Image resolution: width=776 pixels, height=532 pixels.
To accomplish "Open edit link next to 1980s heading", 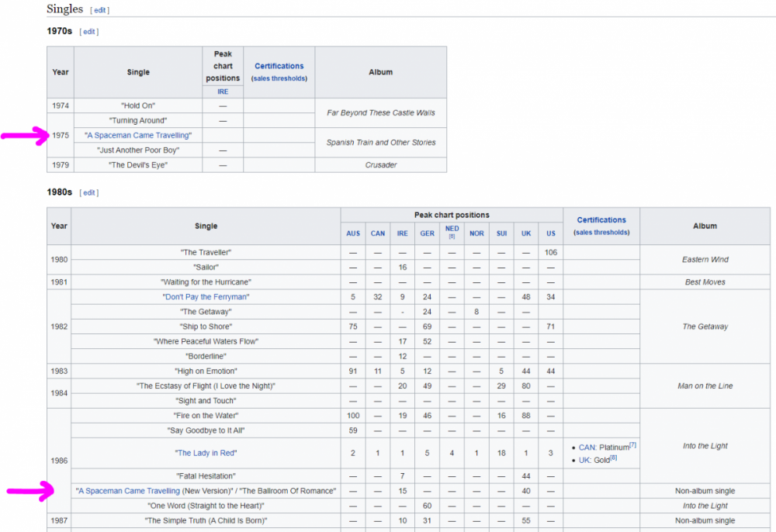I will [x=89, y=192].
